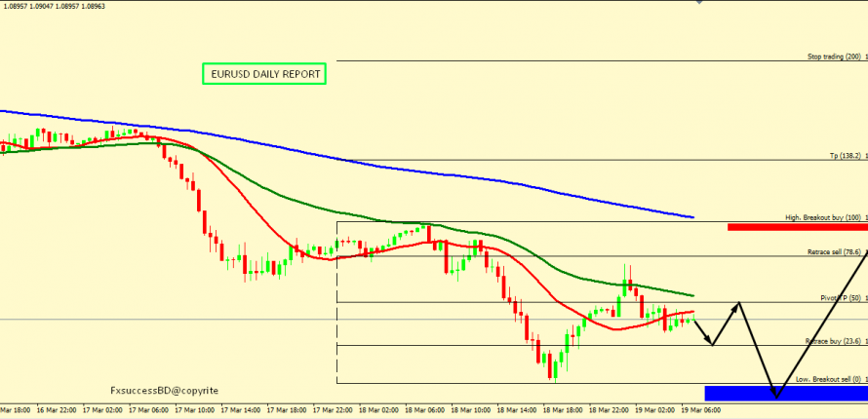Click the 19 Mar 06:00 time axis label
This screenshot has width=868, height=419.
click(699, 410)
